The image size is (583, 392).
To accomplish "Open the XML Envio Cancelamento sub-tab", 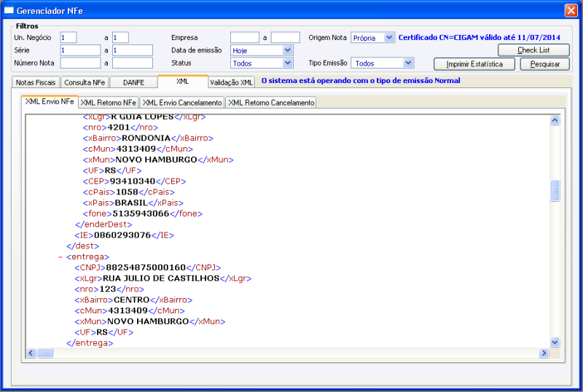I will [182, 102].
